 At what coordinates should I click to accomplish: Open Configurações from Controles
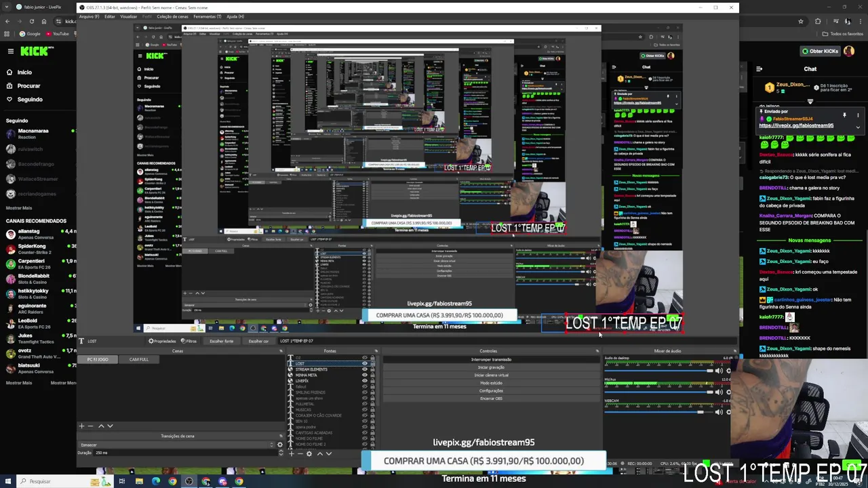[x=491, y=390]
